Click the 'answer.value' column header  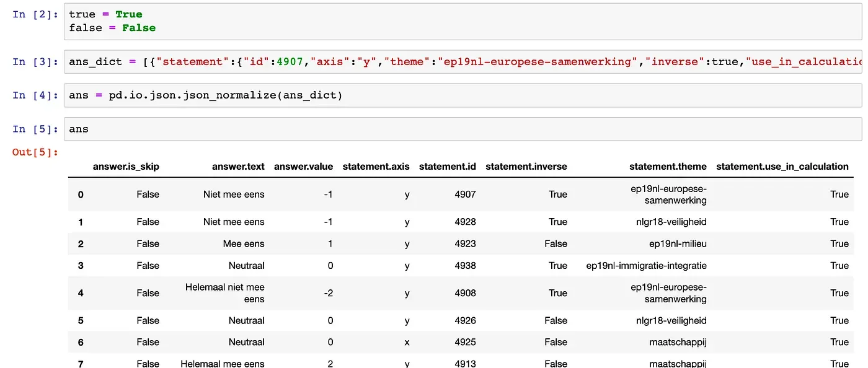click(303, 166)
